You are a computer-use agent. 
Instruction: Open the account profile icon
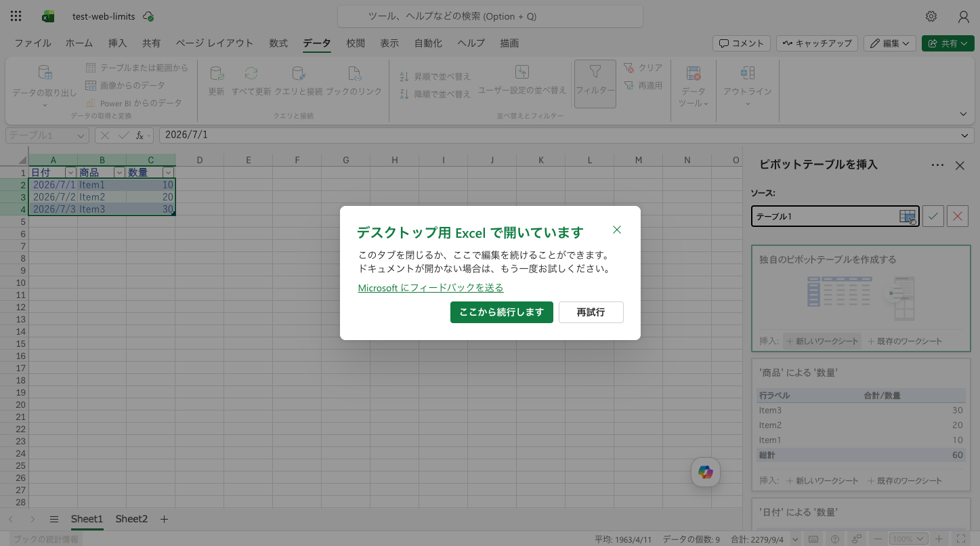(x=964, y=16)
